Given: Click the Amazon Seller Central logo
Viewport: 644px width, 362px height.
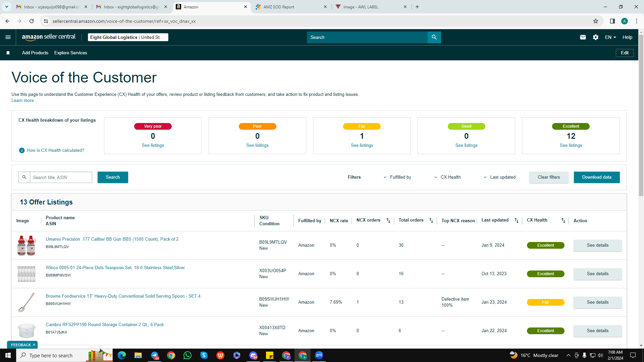Looking at the screenshot, I should (x=49, y=37).
